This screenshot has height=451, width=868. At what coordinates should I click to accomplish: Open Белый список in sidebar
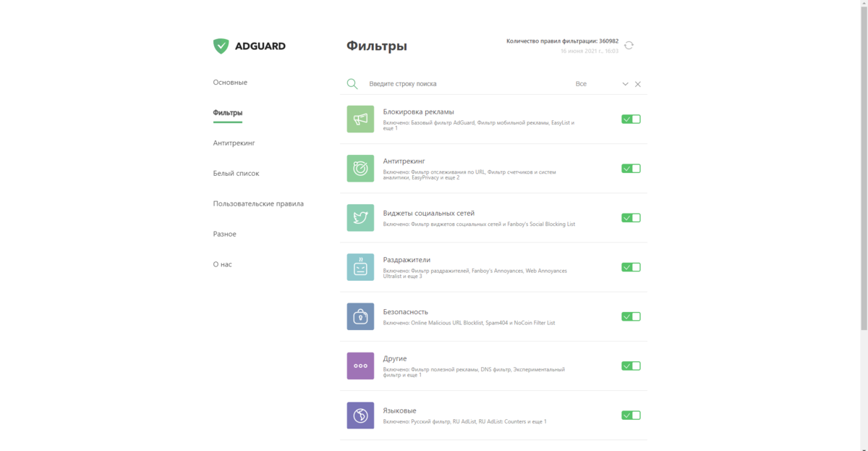(x=236, y=174)
